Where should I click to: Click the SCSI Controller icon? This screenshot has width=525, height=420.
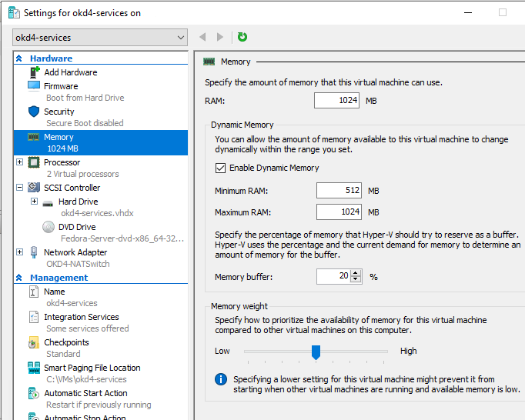(34, 188)
